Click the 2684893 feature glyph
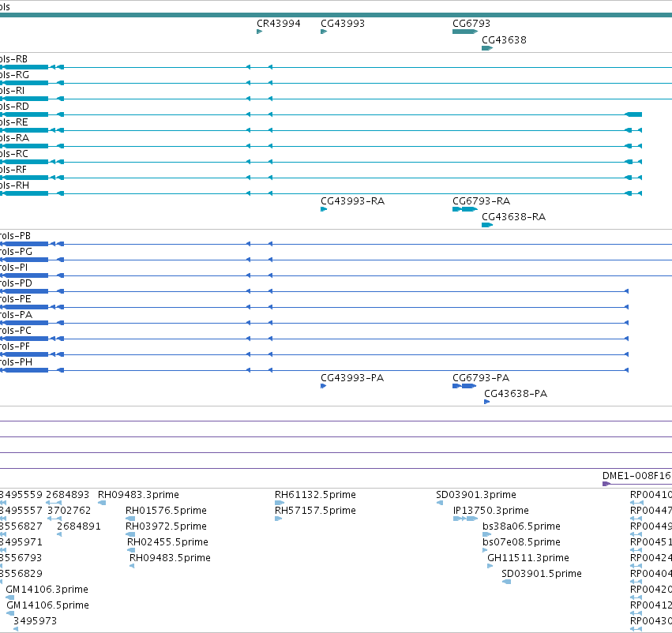 click(54, 503)
